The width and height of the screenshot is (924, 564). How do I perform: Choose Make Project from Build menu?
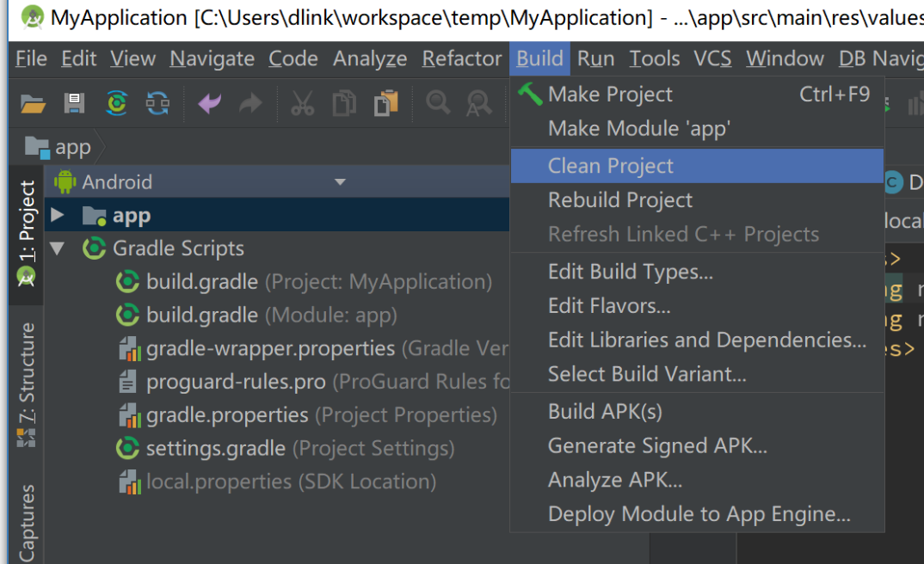pyautogui.click(x=697, y=95)
